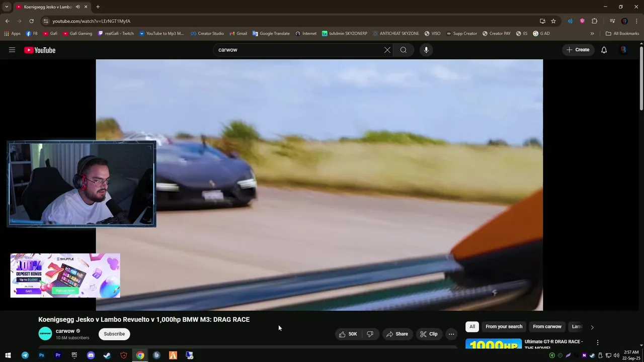Subscribe to the carwow channel
The image size is (644, 362).
pyautogui.click(x=114, y=334)
